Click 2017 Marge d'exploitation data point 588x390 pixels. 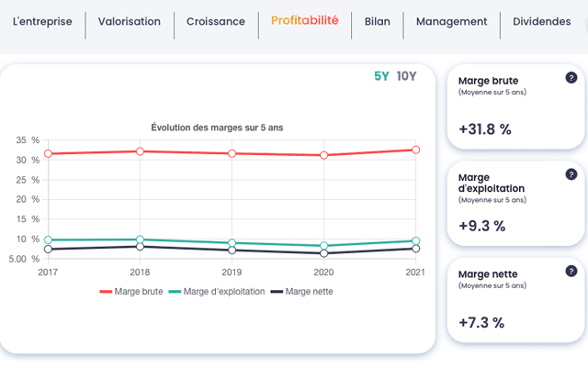(x=48, y=240)
